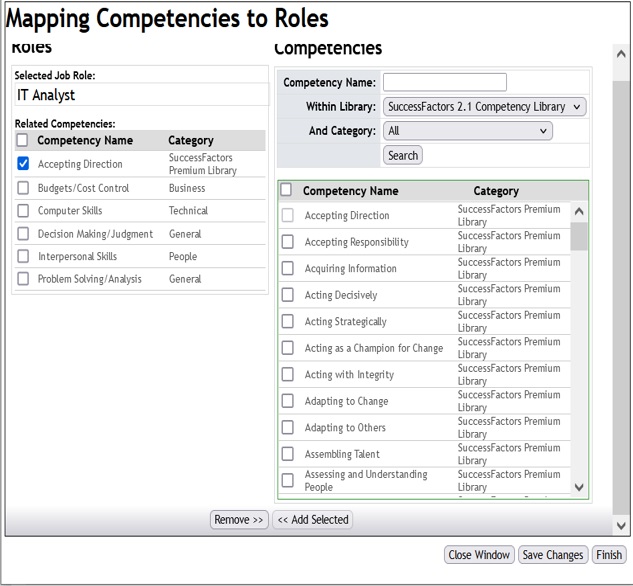Click the Remove >> button
Viewport: 633px width, 586px height.
coord(239,519)
